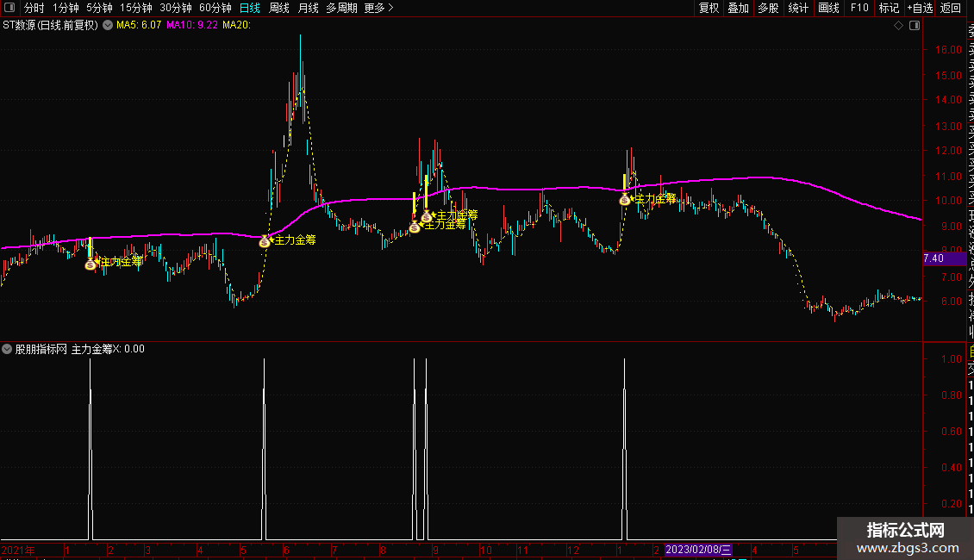
Task: Switch to 分时 intraday view
Action: 34,8
